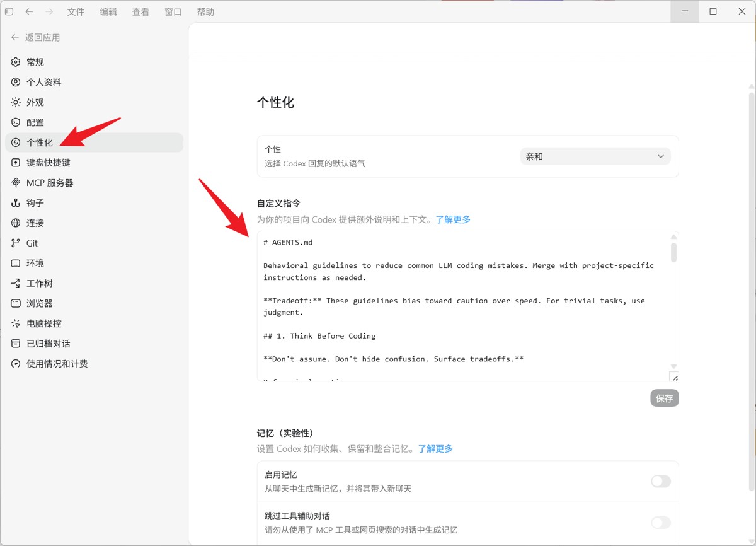Click the worktree icon for 工作树
This screenshot has height=546, width=756.
click(16, 283)
